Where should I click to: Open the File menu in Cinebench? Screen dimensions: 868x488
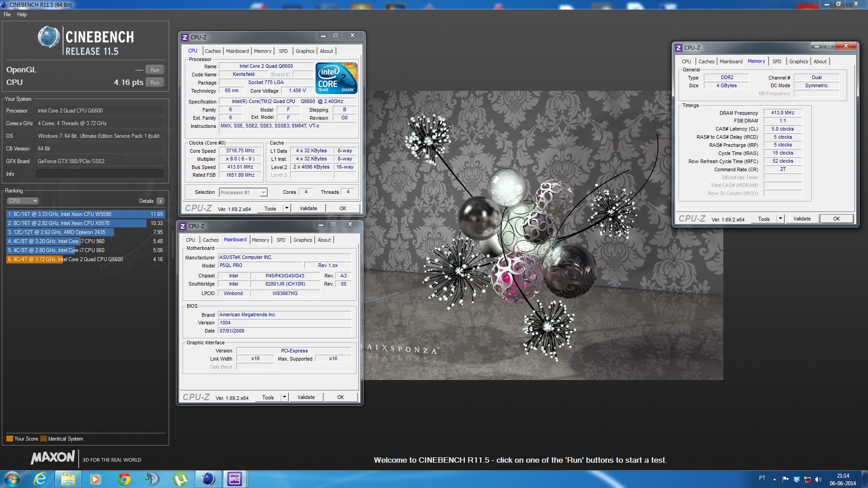point(7,14)
